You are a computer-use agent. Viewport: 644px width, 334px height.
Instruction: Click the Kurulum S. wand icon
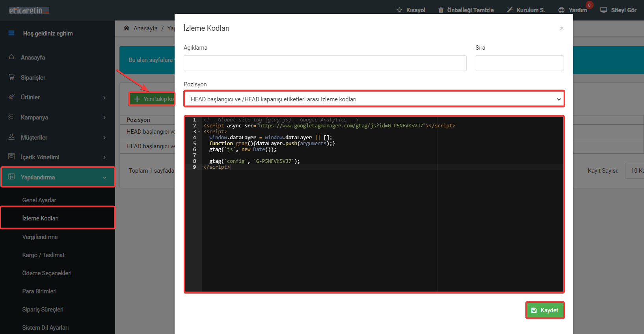(510, 10)
